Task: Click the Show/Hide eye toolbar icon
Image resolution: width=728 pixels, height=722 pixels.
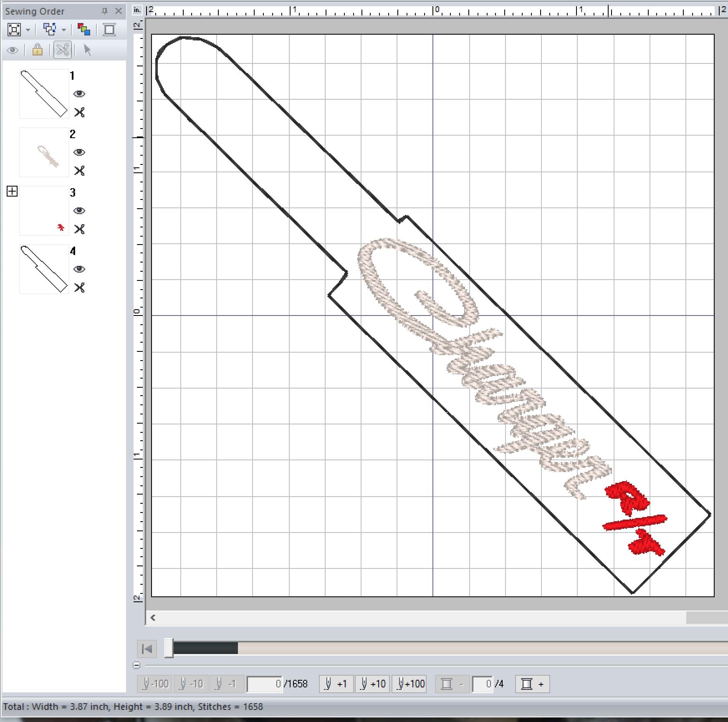Action: [x=13, y=50]
